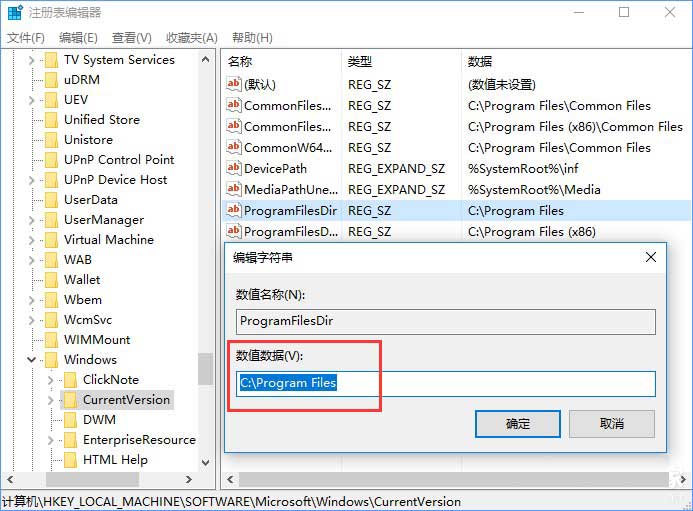Open the 收藏夹(A) menu
Viewport: 693px width, 511px height.
click(x=191, y=38)
